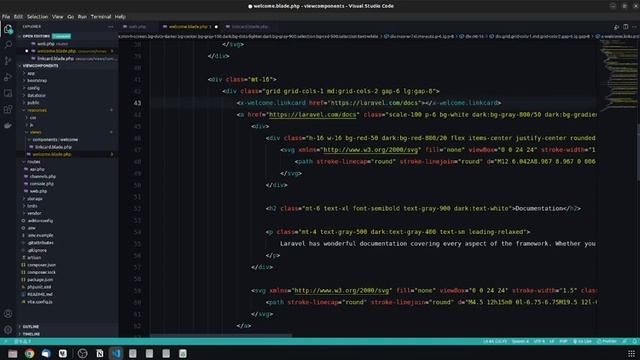Switch to the linkcard.blade.php editor tab
The width and height of the screenshot is (640, 360).
point(249,27)
